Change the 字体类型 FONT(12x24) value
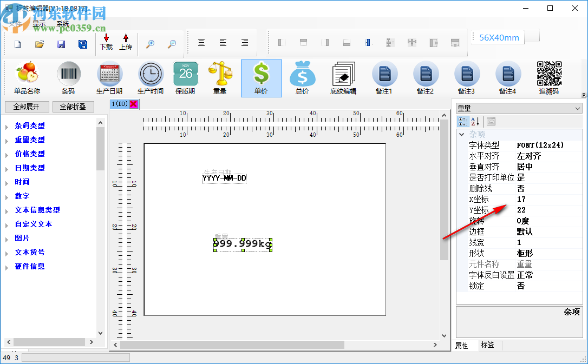Screen dimensions: 588x364 (550, 145)
